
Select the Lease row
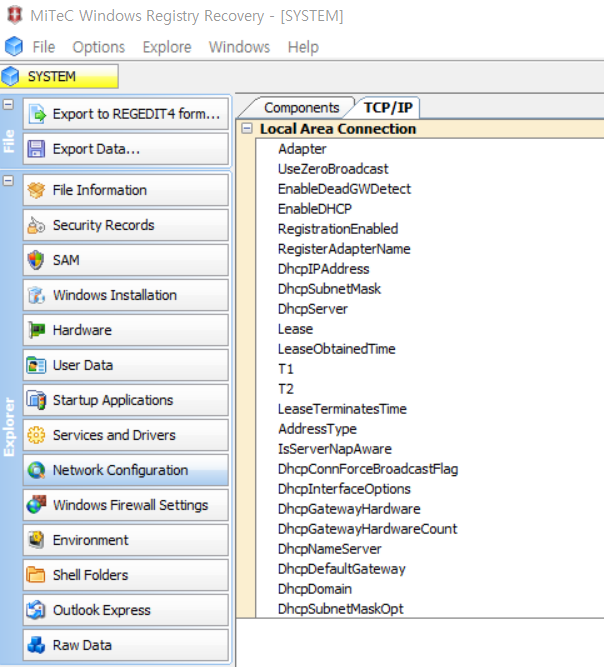pos(430,329)
